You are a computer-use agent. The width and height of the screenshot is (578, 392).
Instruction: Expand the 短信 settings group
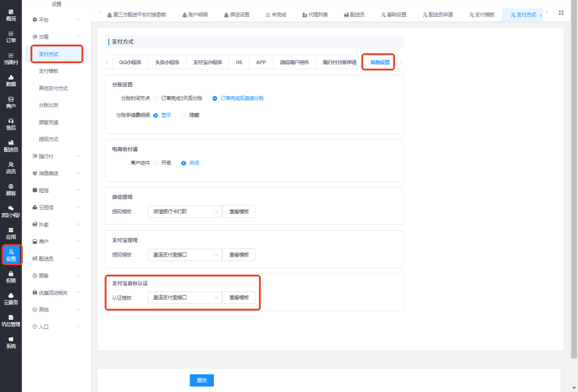tap(56, 191)
